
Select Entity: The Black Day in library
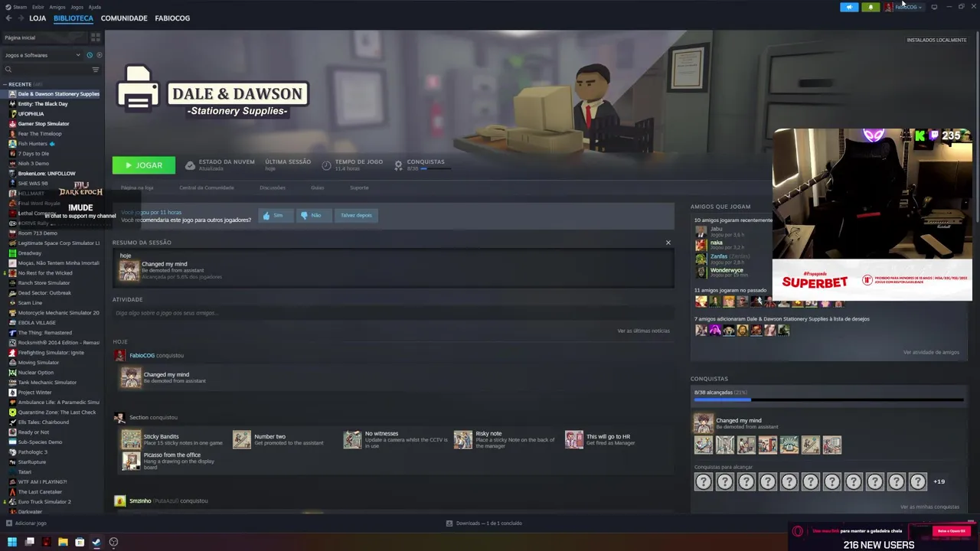coord(43,103)
